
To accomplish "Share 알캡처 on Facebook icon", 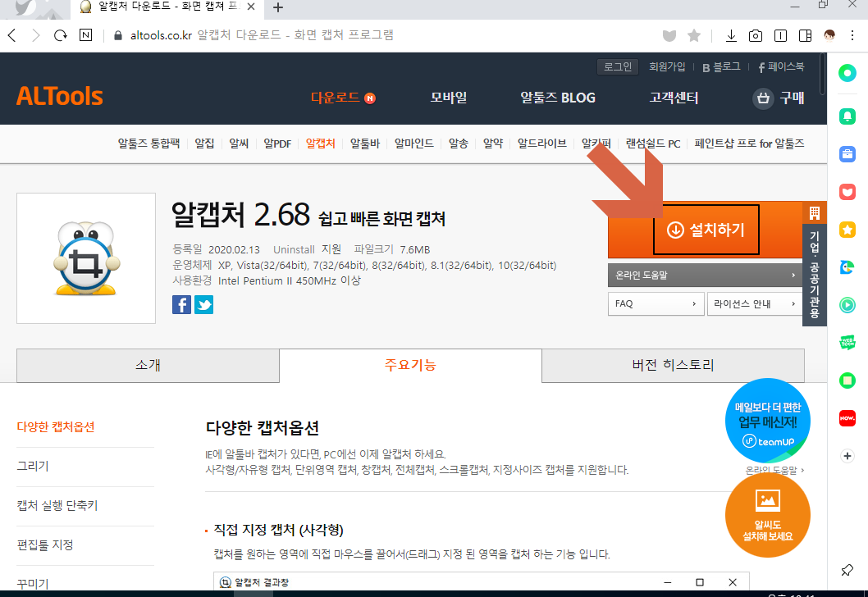I will (x=181, y=304).
